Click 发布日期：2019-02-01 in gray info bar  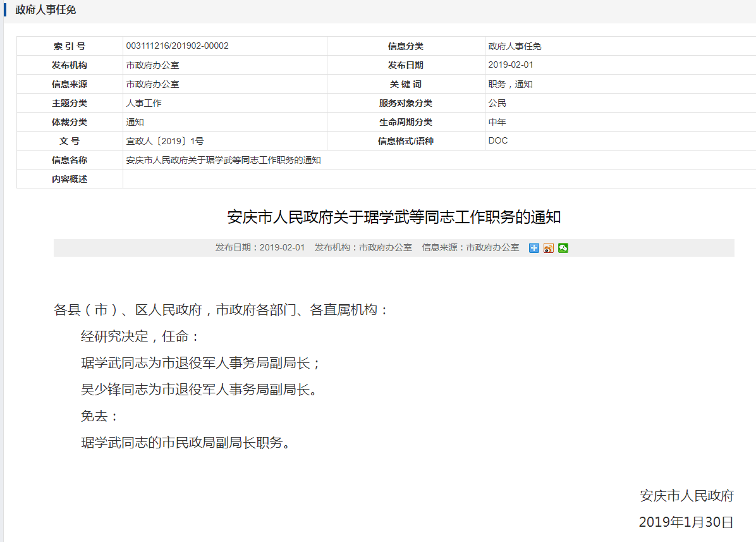click(x=260, y=247)
